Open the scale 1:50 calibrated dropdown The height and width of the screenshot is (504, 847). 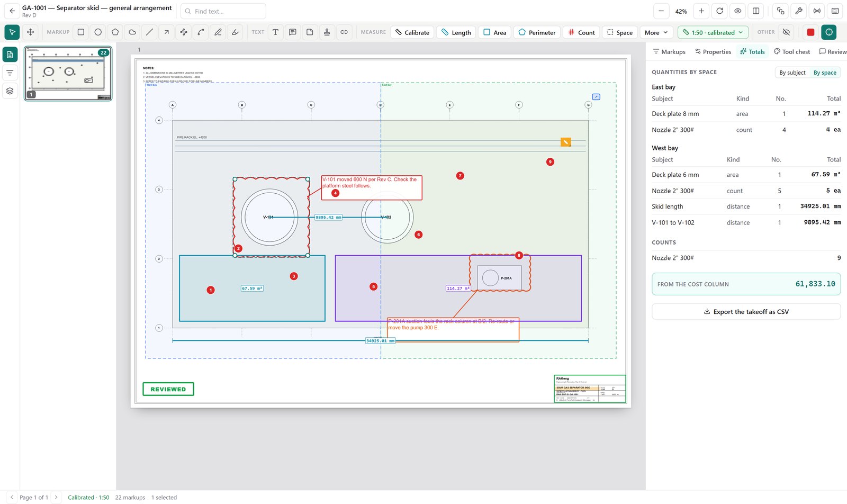(x=713, y=32)
